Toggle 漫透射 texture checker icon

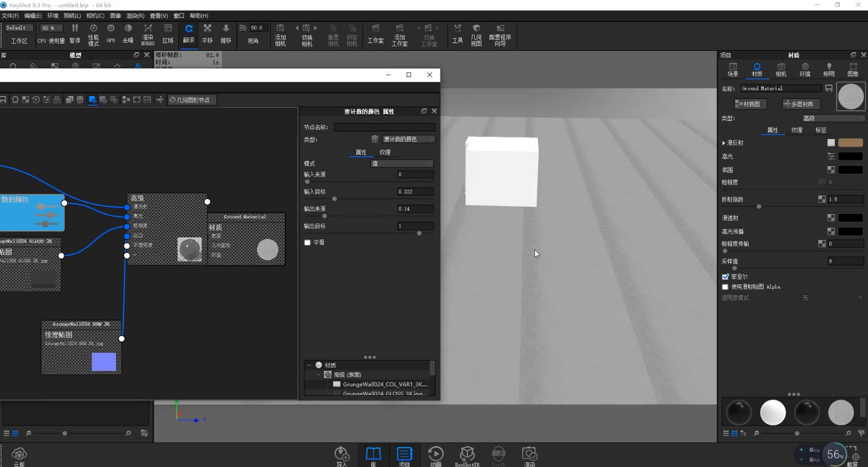pyautogui.click(x=831, y=218)
